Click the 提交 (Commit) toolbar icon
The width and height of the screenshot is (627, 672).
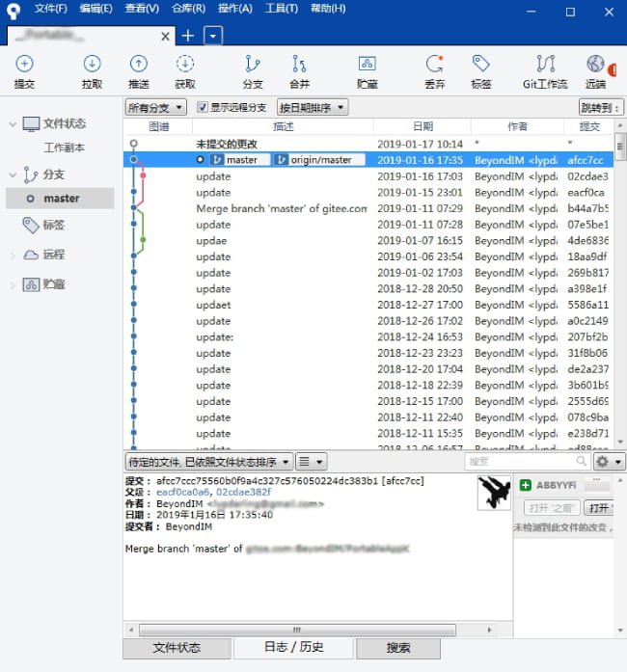24,70
